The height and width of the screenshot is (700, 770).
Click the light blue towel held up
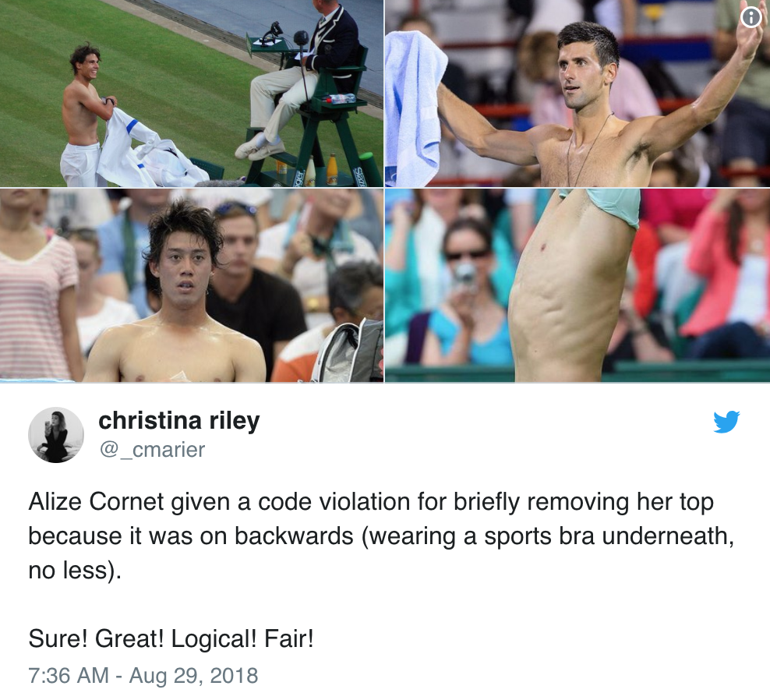tap(415, 108)
